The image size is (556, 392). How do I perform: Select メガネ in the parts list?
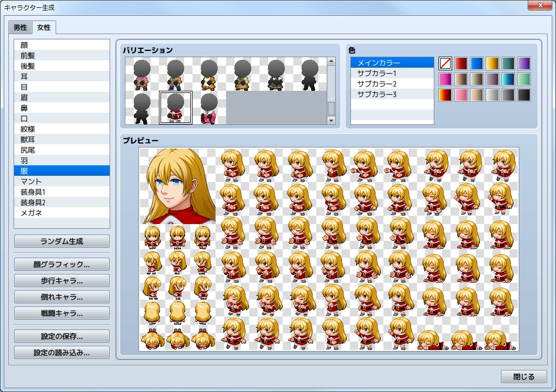click(x=62, y=213)
